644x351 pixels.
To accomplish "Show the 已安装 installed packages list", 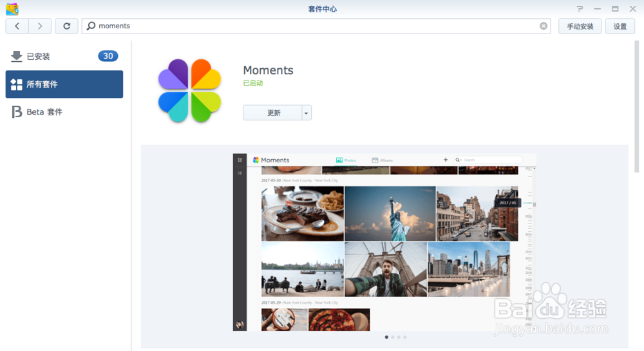I will pyautogui.click(x=64, y=56).
